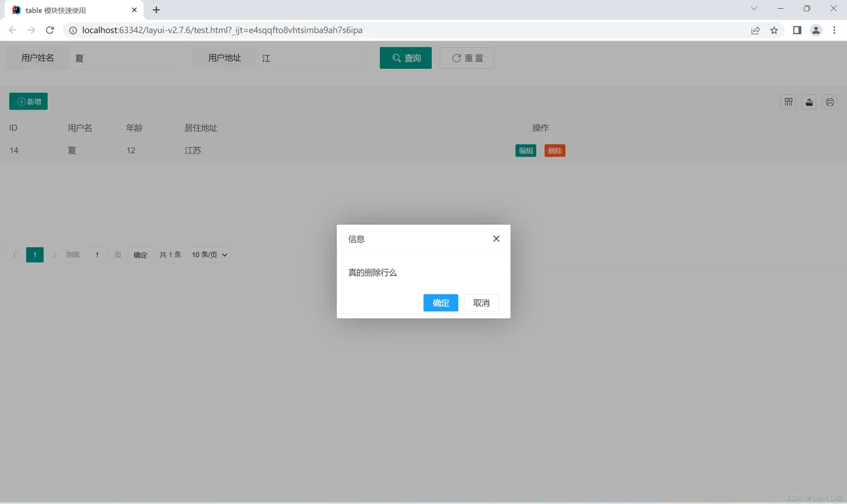Click the browser address bar URL
Image resolution: width=847 pixels, height=504 pixels.
[x=222, y=30]
